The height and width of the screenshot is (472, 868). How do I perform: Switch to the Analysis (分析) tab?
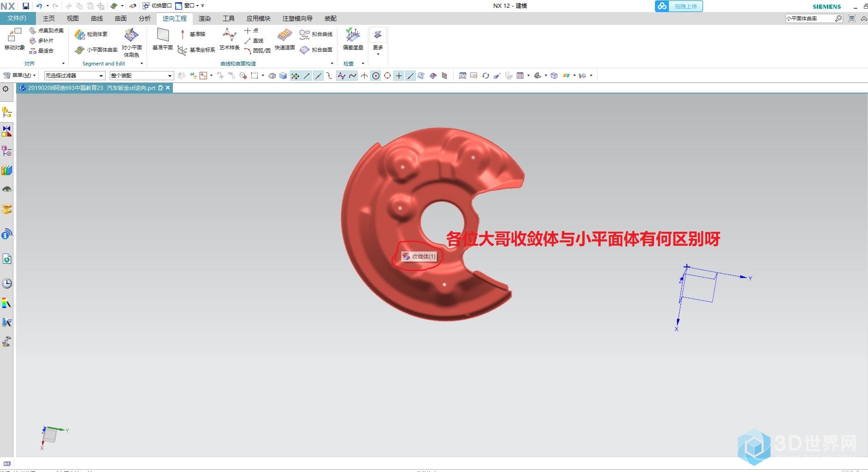coord(145,18)
